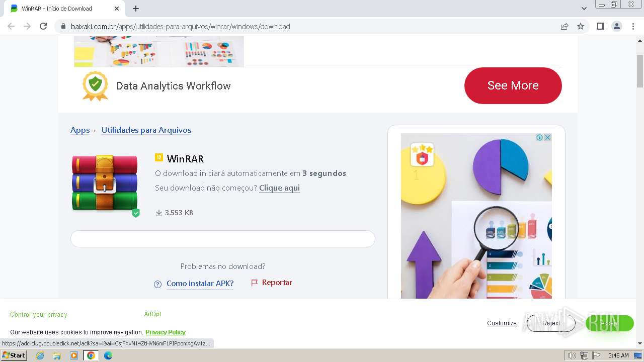This screenshot has width=644, height=362.
Task: Open Windows Media Player taskbar icon
Action: point(74,355)
